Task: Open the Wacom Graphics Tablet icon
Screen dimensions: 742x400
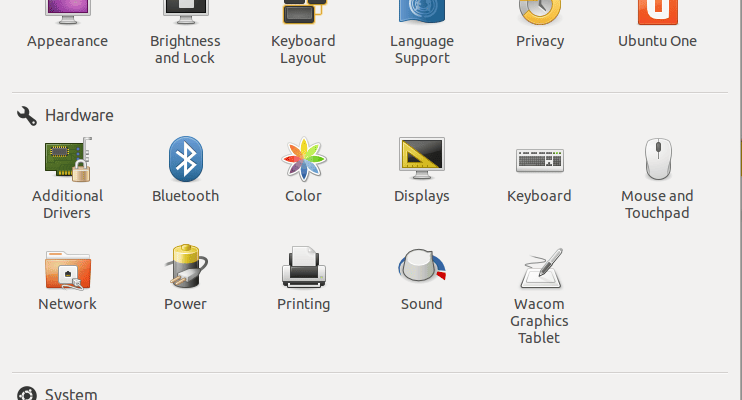Action: [x=541, y=268]
